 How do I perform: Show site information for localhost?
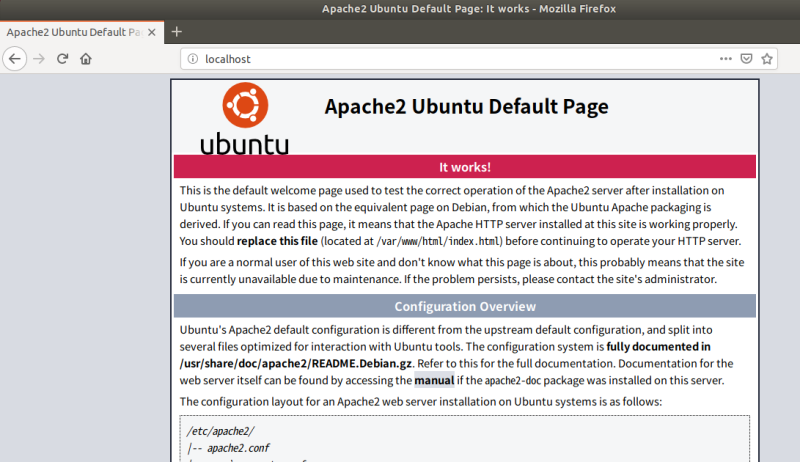(192, 59)
